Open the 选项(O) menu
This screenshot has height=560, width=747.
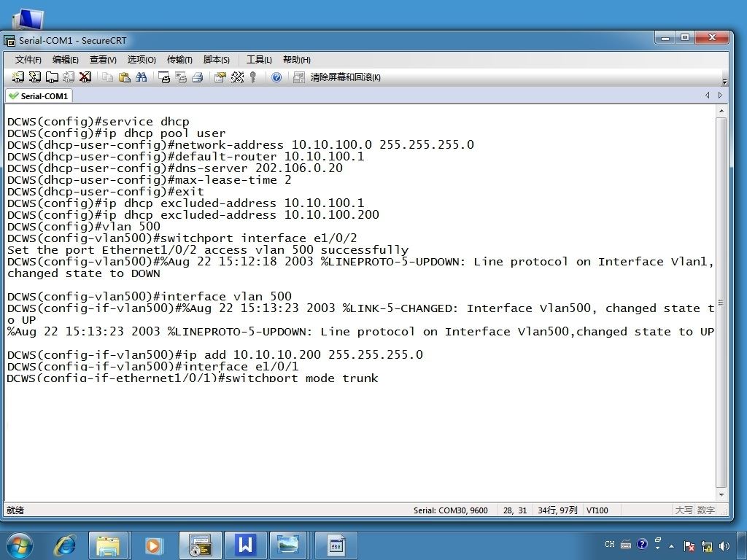point(142,60)
